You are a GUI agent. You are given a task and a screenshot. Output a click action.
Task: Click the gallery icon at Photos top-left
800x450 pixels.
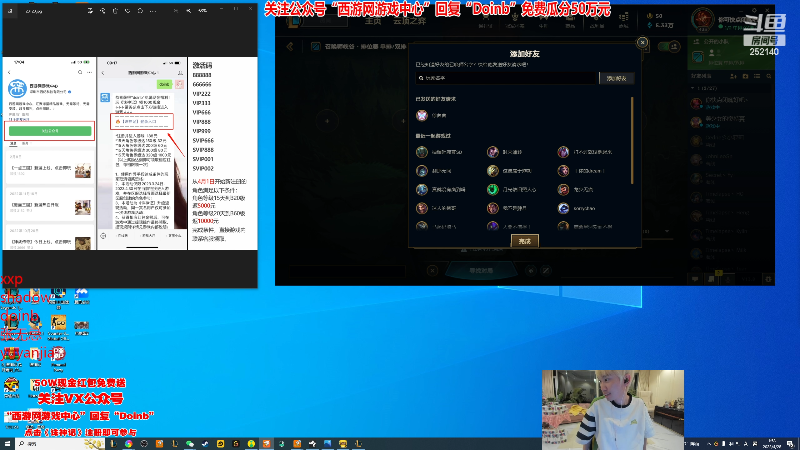click(x=10, y=11)
